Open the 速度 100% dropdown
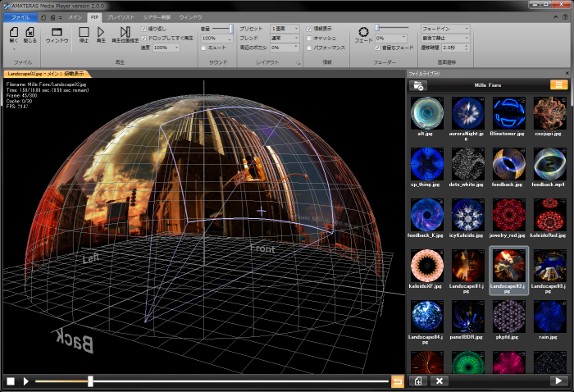574x392 pixels. [166, 48]
